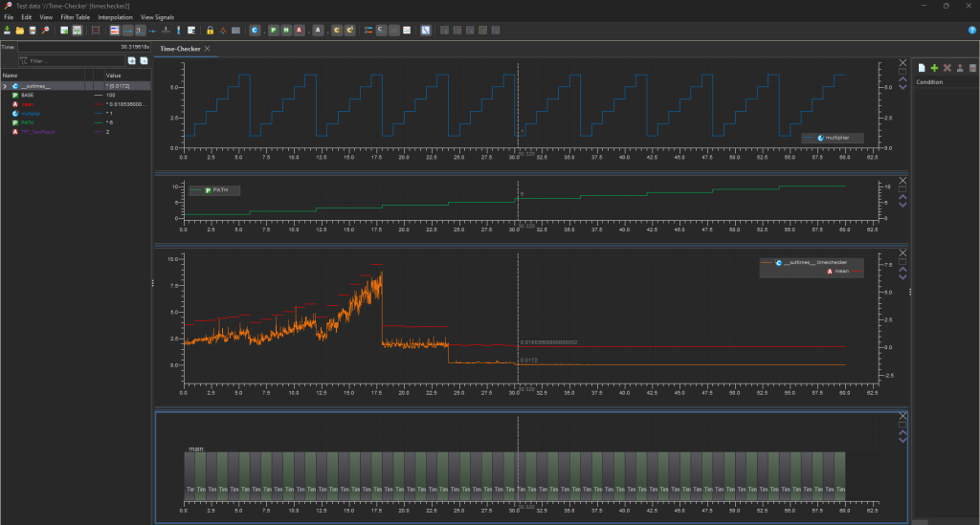Click the expand-all icon beside the filter field
980x525 pixels.
[x=131, y=60]
